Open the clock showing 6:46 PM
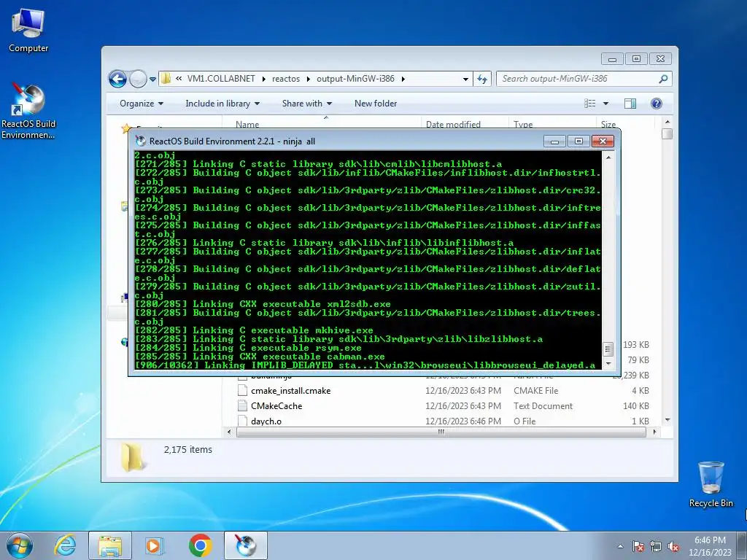The width and height of the screenshot is (747, 560). (710, 545)
